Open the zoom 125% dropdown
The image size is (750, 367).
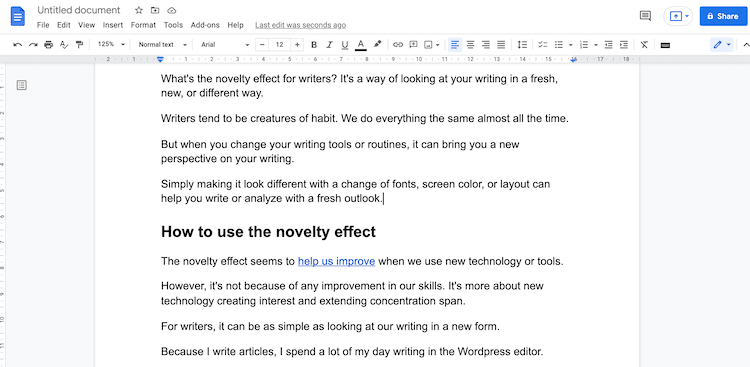point(111,44)
